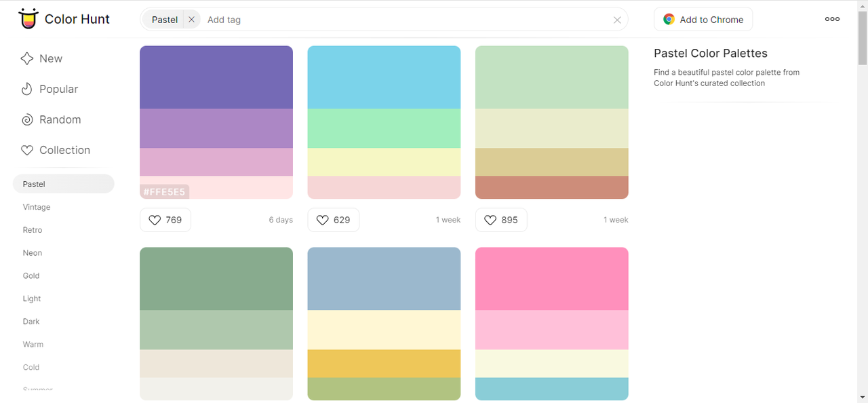
Task: Select the Retro tag
Action: pos(33,230)
